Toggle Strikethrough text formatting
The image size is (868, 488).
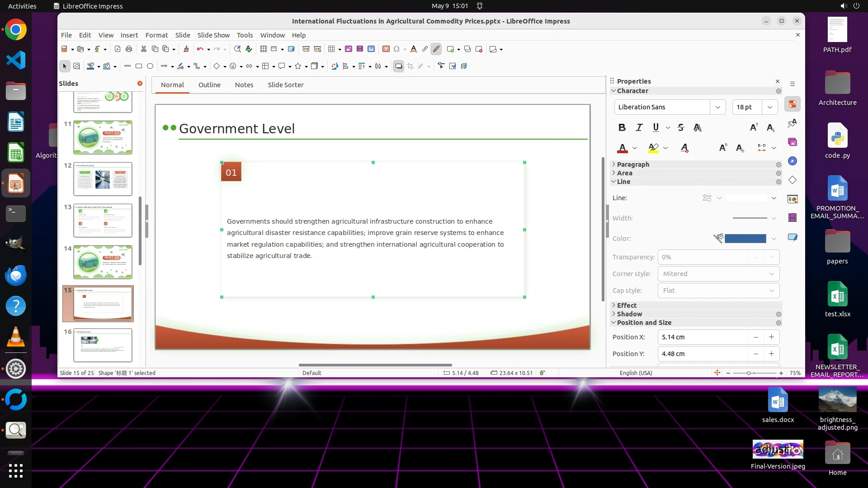tap(681, 127)
